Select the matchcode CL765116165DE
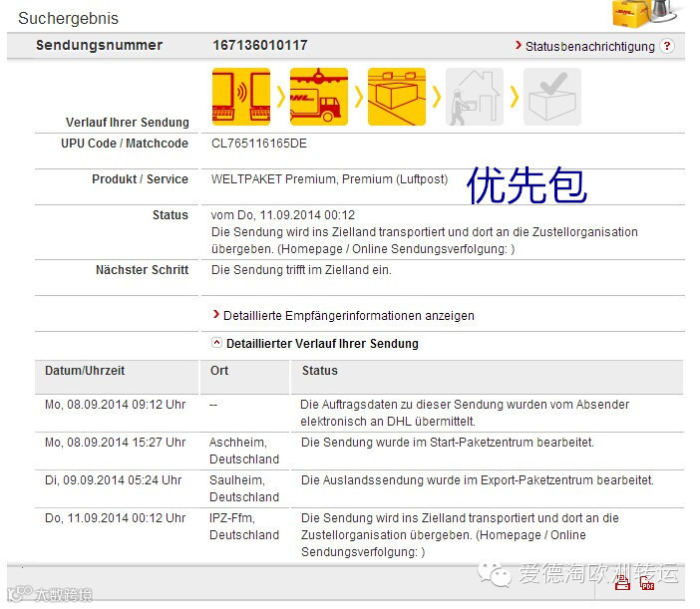 (x=259, y=144)
